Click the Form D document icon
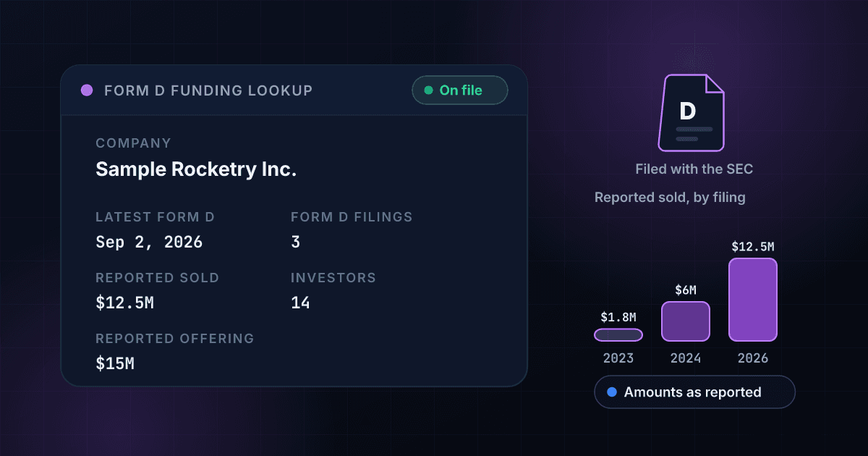 [691, 112]
